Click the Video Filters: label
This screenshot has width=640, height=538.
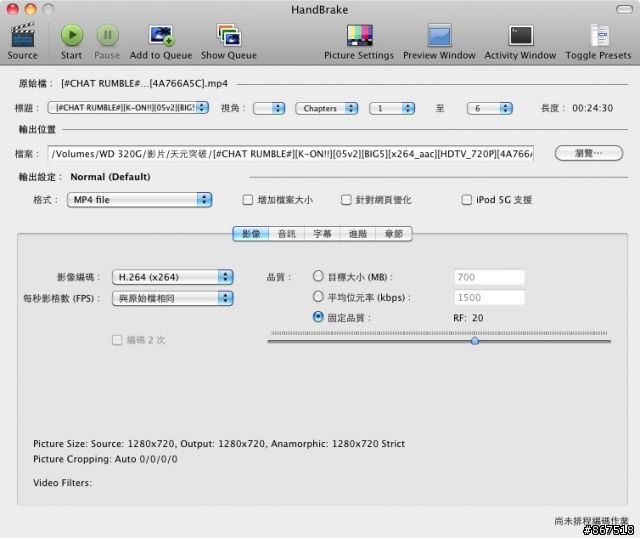62,483
